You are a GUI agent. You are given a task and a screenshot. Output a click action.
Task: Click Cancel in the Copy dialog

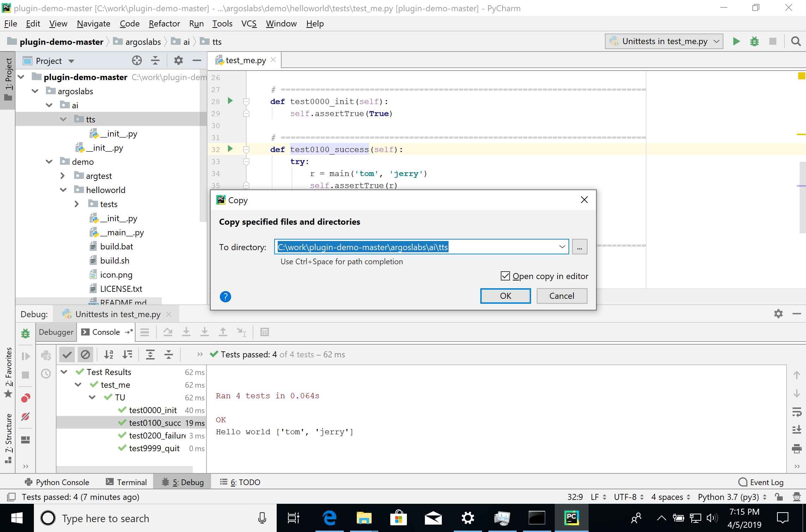(562, 296)
